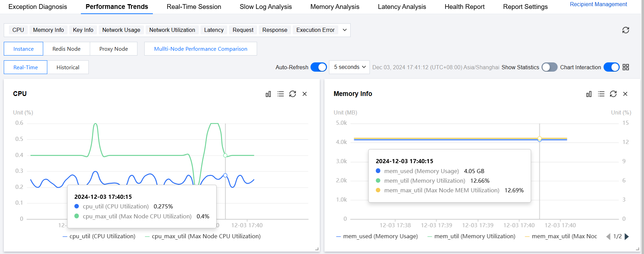The width and height of the screenshot is (644, 254).
Task: Refresh the Memory Info chart
Action: point(613,94)
